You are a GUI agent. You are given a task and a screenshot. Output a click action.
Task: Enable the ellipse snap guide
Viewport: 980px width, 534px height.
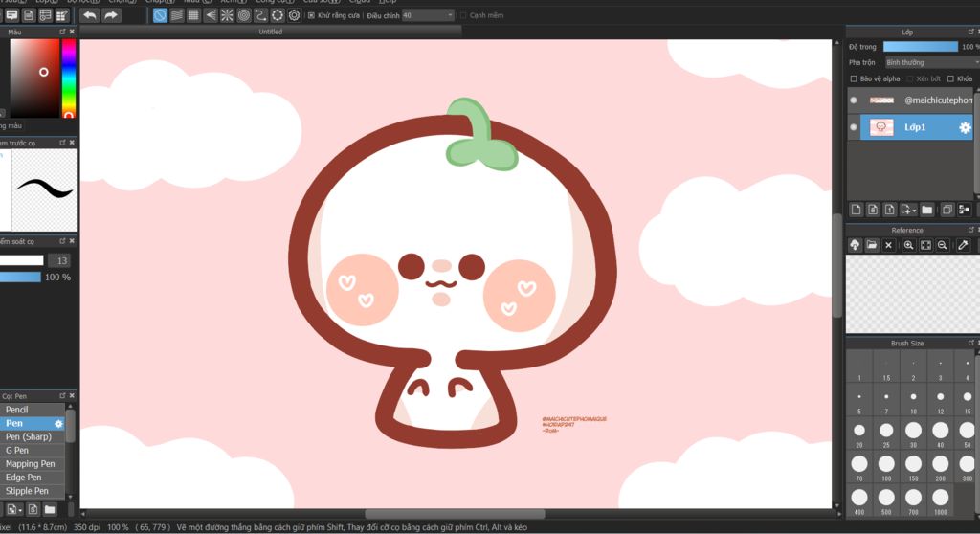(x=278, y=15)
